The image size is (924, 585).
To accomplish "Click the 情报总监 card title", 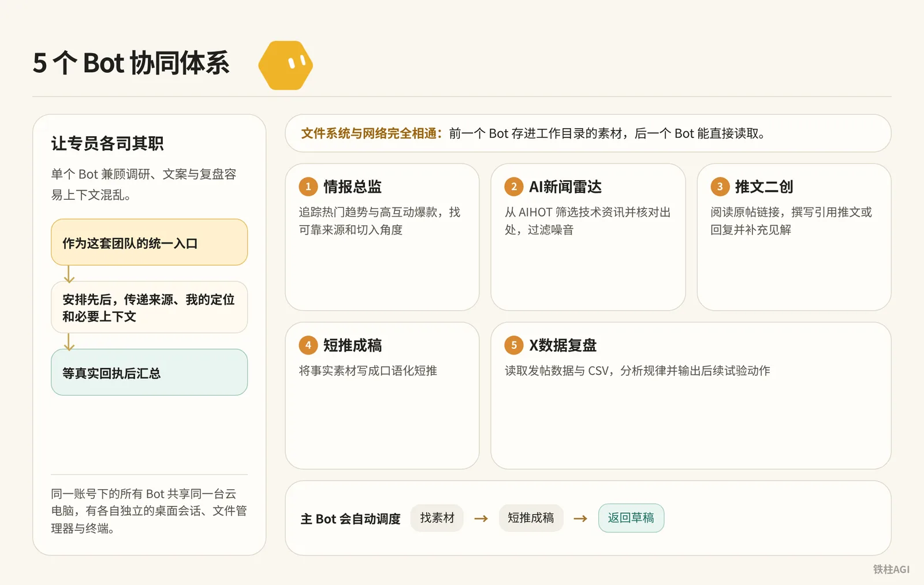I will [353, 187].
